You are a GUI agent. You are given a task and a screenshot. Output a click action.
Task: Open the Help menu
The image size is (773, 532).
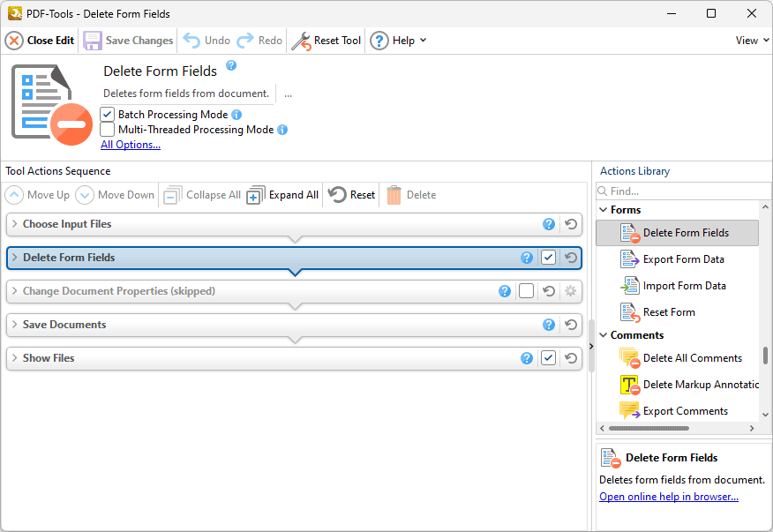pos(398,41)
